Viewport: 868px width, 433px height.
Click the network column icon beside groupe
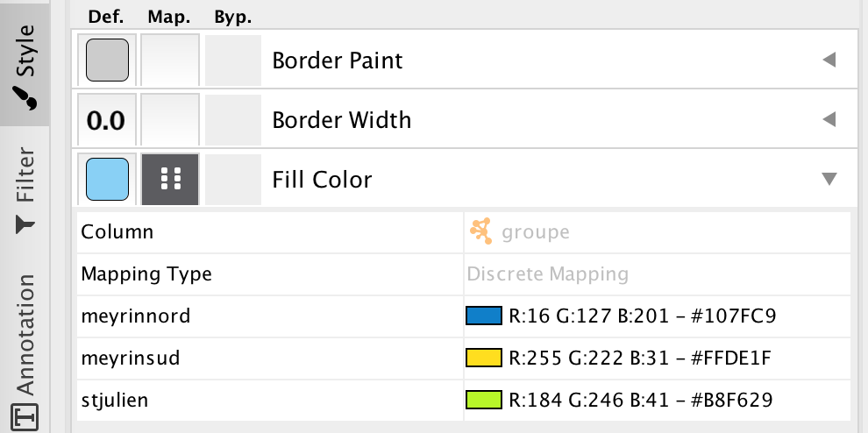point(481,231)
